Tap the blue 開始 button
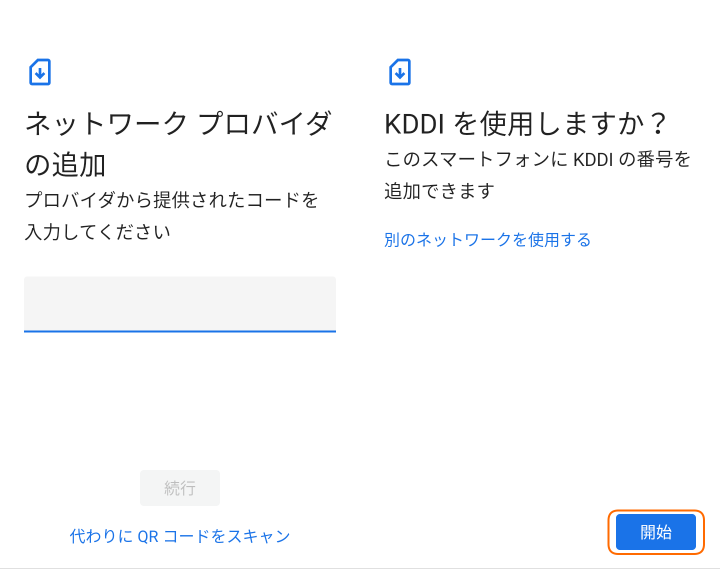The image size is (720, 569). [x=656, y=532]
